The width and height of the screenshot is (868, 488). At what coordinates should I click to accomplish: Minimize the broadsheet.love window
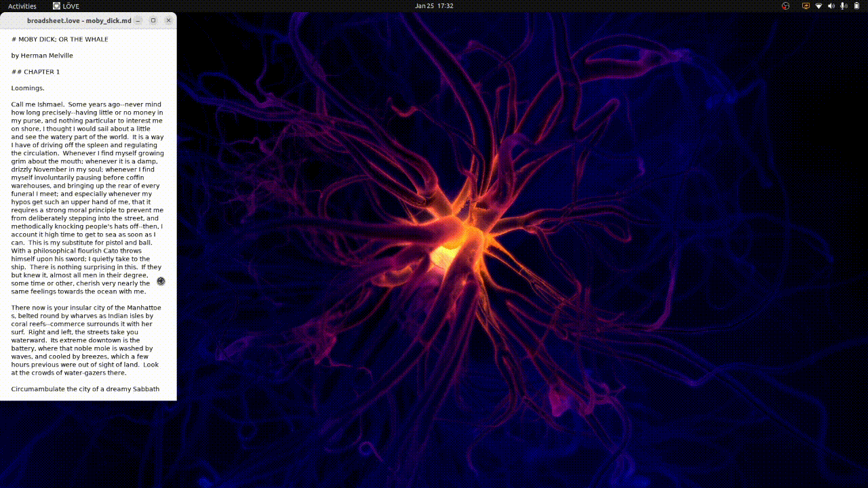[138, 20]
